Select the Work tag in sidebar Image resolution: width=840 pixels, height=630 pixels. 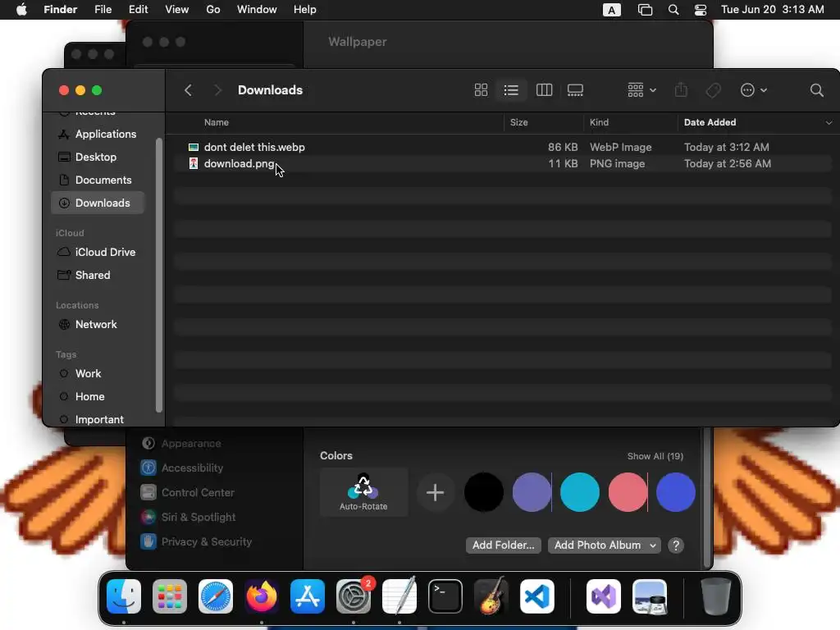pos(98,373)
